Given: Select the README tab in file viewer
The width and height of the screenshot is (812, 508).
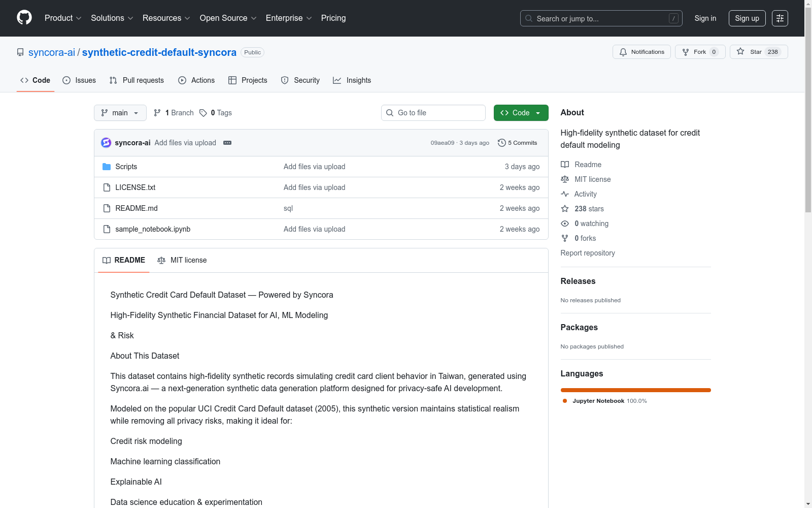Looking at the screenshot, I should pyautogui.click(x=124, y=260).
